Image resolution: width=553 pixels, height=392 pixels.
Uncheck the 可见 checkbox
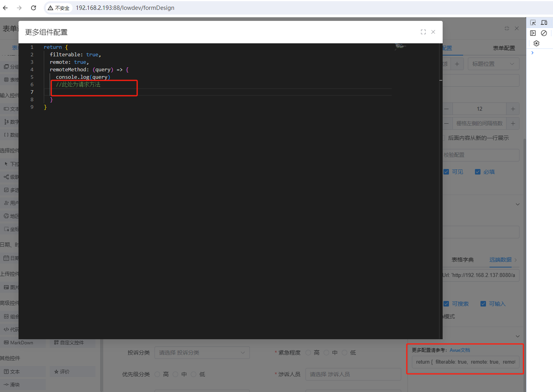click(x=446, y=172)
